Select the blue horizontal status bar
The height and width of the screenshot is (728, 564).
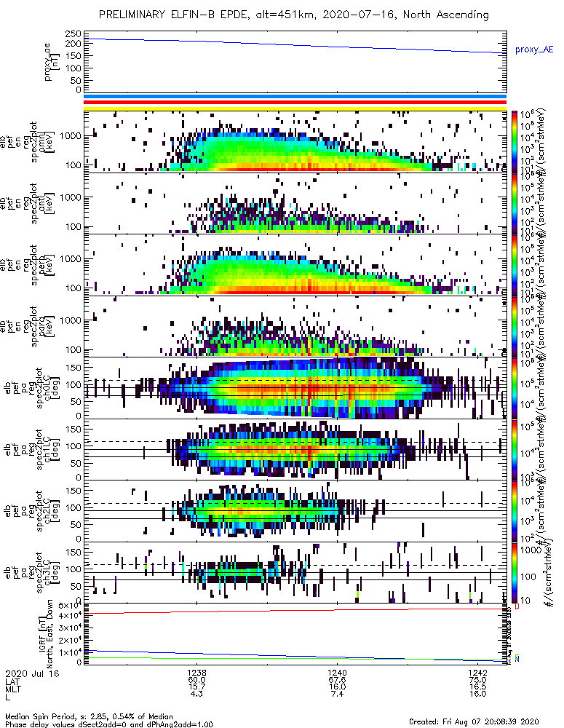point(295,97)
